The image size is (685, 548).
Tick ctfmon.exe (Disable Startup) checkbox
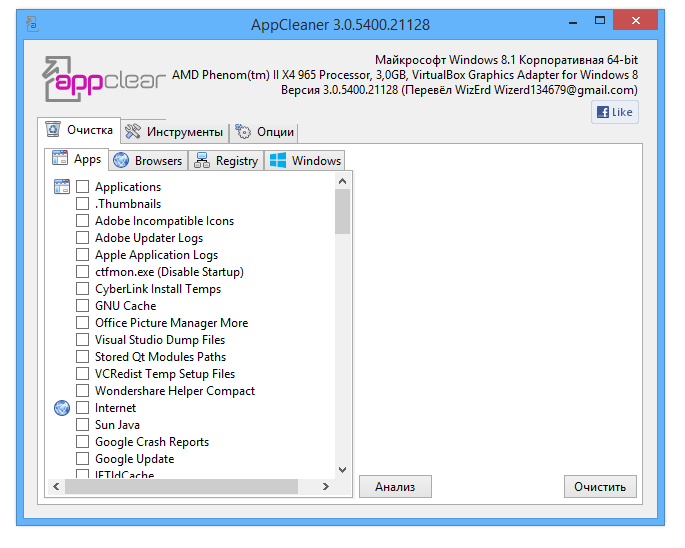[x=83, y=272]
